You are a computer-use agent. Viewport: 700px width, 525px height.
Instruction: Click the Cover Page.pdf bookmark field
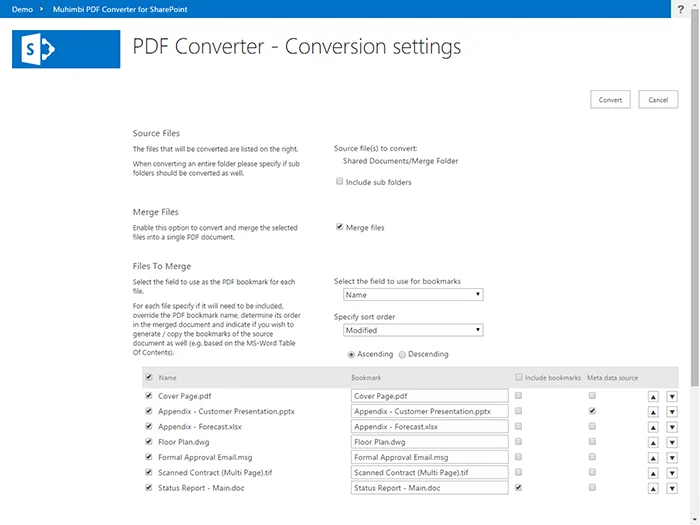coord(429,396)
